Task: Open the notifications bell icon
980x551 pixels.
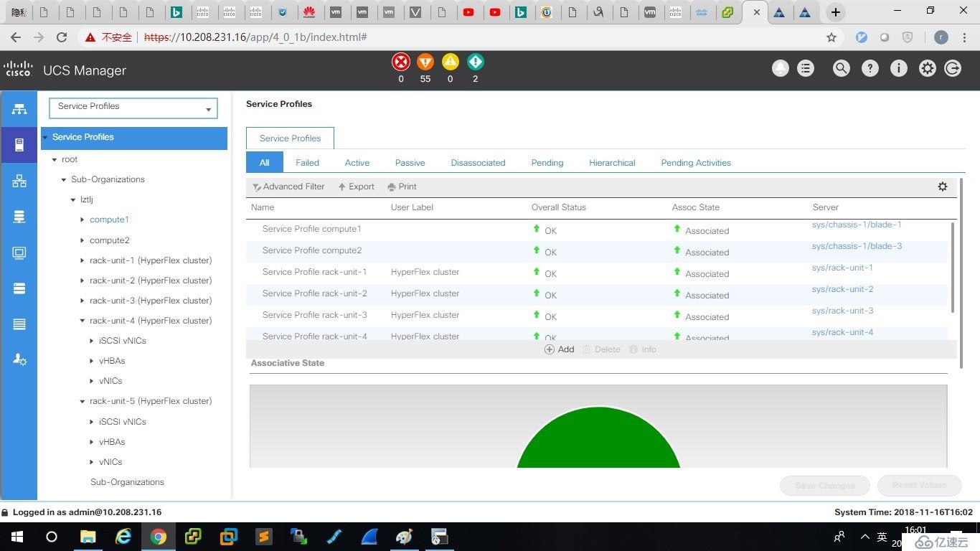Action: click(x=780, y=68)
